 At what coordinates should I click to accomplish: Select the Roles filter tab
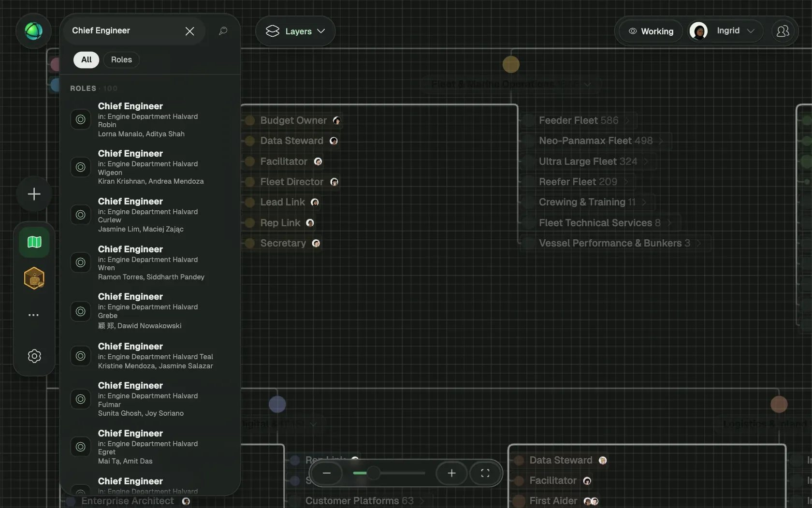pyautogui.click(x=121, y=59)
